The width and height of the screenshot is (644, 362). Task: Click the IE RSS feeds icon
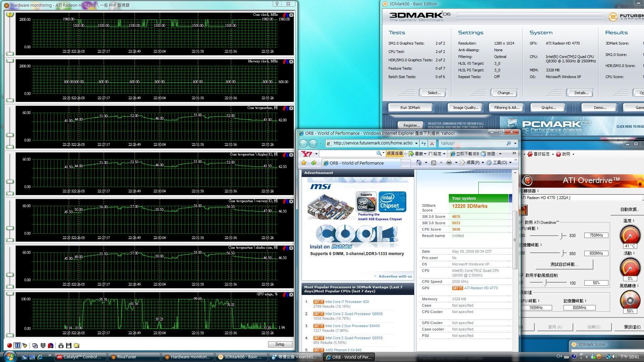tap(433, 163)
